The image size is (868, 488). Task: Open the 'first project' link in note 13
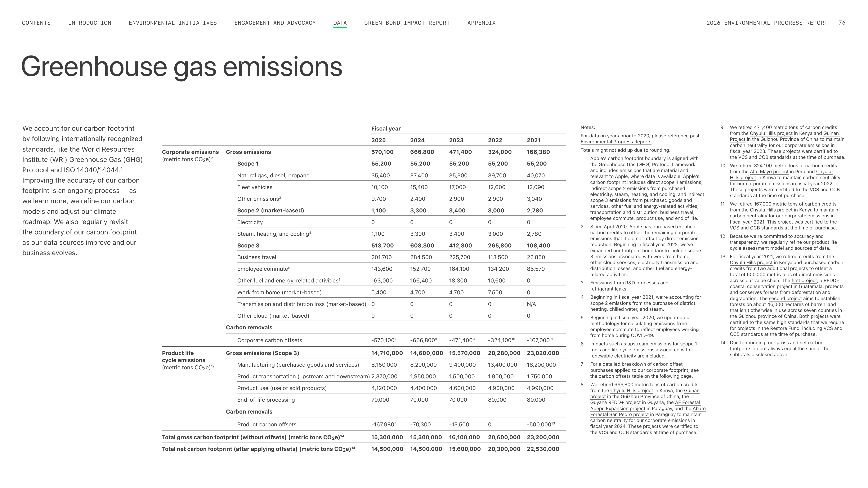804,281
